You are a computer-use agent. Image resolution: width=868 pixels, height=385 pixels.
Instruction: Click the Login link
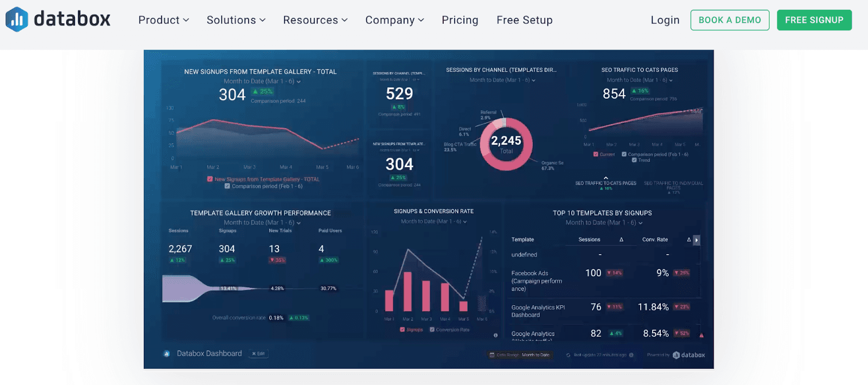click(x=665, y=20)
